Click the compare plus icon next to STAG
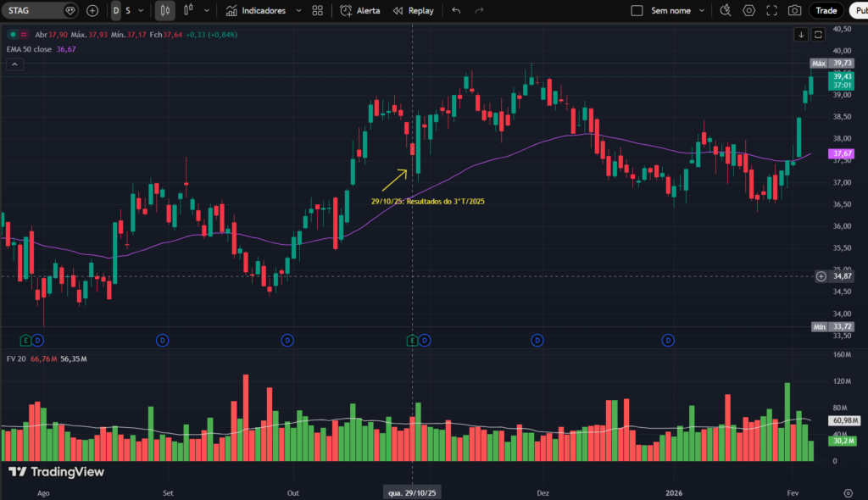 92,10
